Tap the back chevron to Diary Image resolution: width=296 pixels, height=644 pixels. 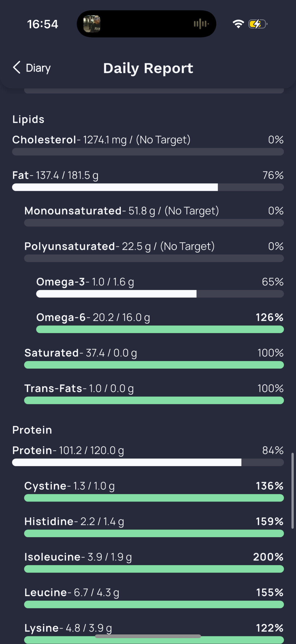pyautogui.click(x=16, y=68)
